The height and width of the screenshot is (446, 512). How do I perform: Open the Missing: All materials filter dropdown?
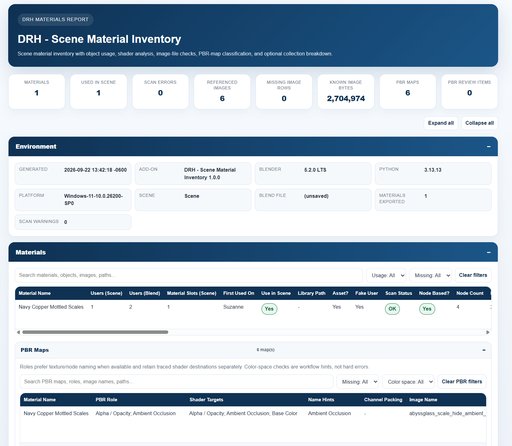[431, 275]
